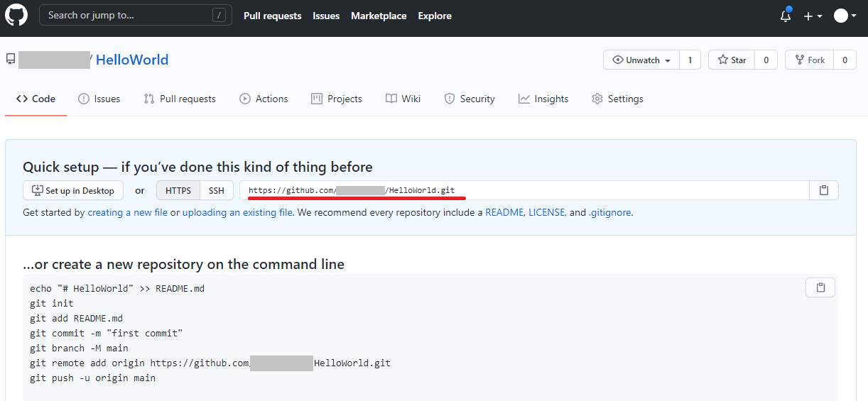This screenshot has width=868, height=401.
Task: Go to Pull requests in top nav
Action: [x=272, y=16]
